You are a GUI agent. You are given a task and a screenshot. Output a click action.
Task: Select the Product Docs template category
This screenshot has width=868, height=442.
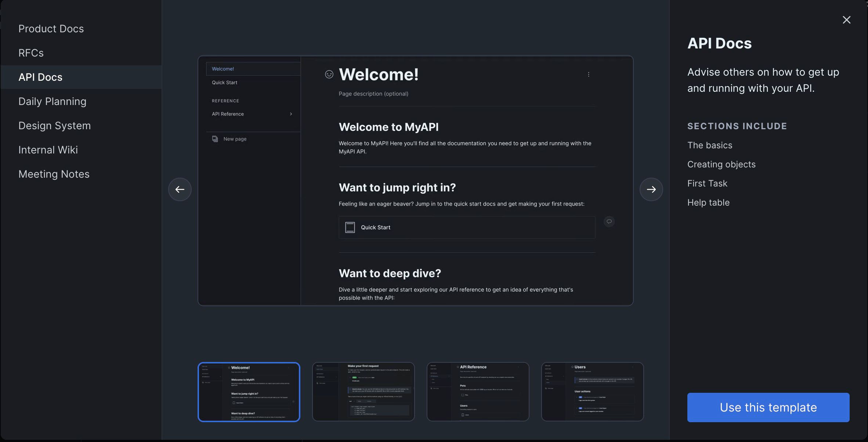click(51, 28)
